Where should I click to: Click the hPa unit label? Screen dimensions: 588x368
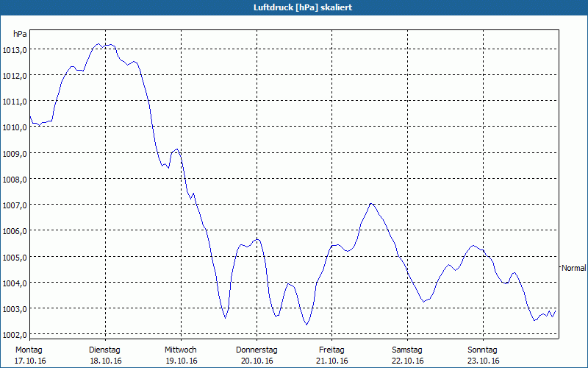coord(20,34)
